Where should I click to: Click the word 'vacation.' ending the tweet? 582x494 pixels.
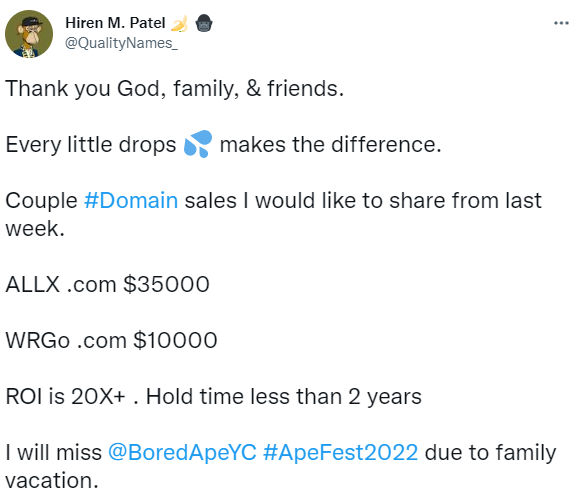pos(52,480)
